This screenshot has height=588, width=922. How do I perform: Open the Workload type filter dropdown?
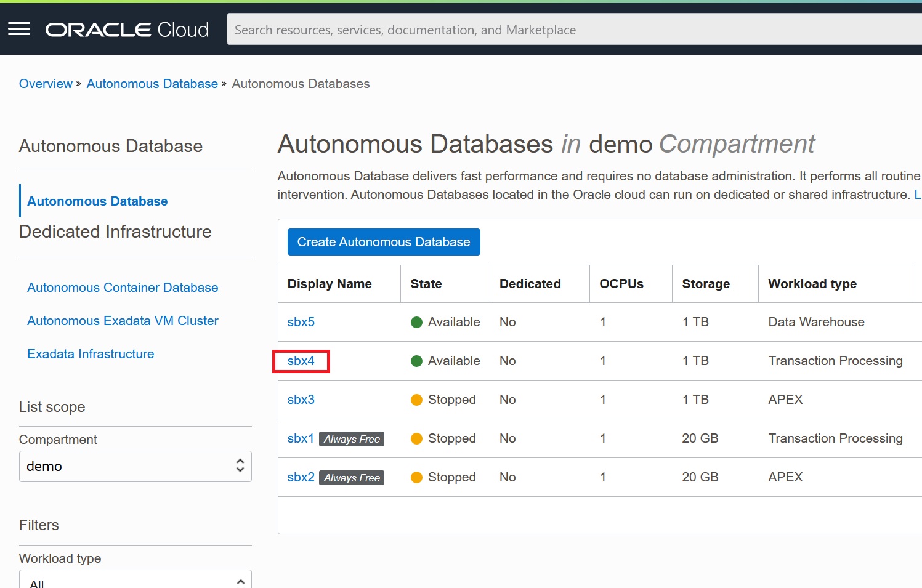pos(135,581)
